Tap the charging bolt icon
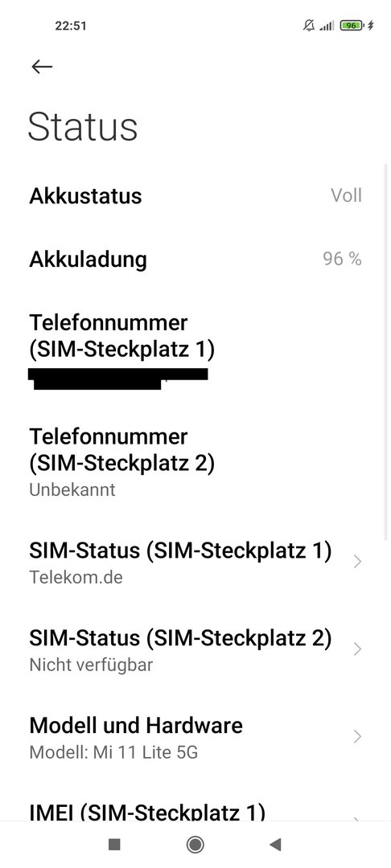Image resolution: width=391 pixels, height=868 pixels. pyautogui.click(x=371, y=26)
